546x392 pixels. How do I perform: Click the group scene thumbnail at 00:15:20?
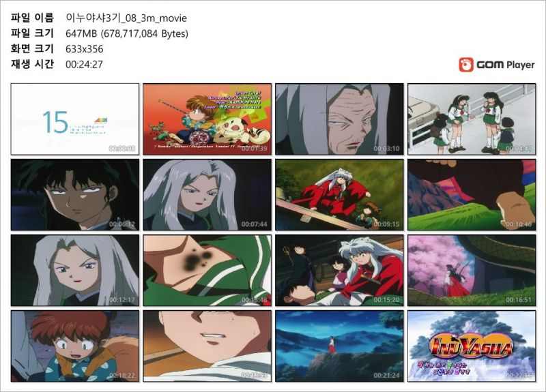click(339, 270)
